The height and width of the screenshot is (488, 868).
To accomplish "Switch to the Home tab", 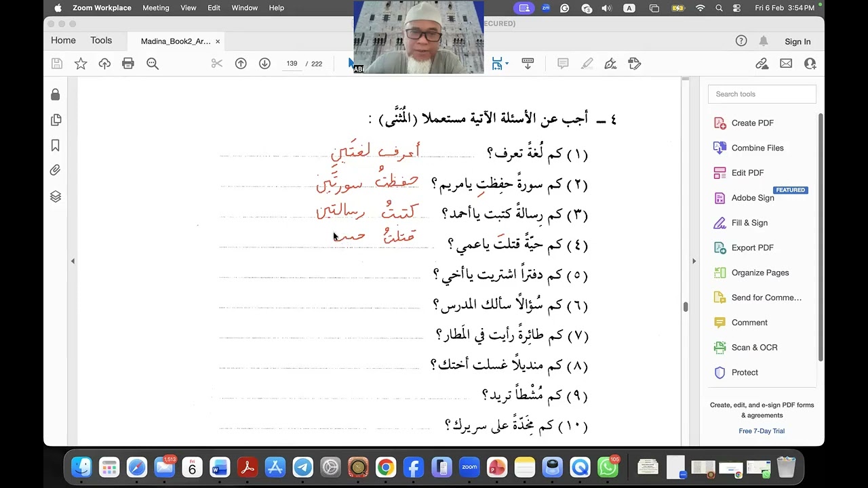I will pyautogui.click(x=63, y=41).
